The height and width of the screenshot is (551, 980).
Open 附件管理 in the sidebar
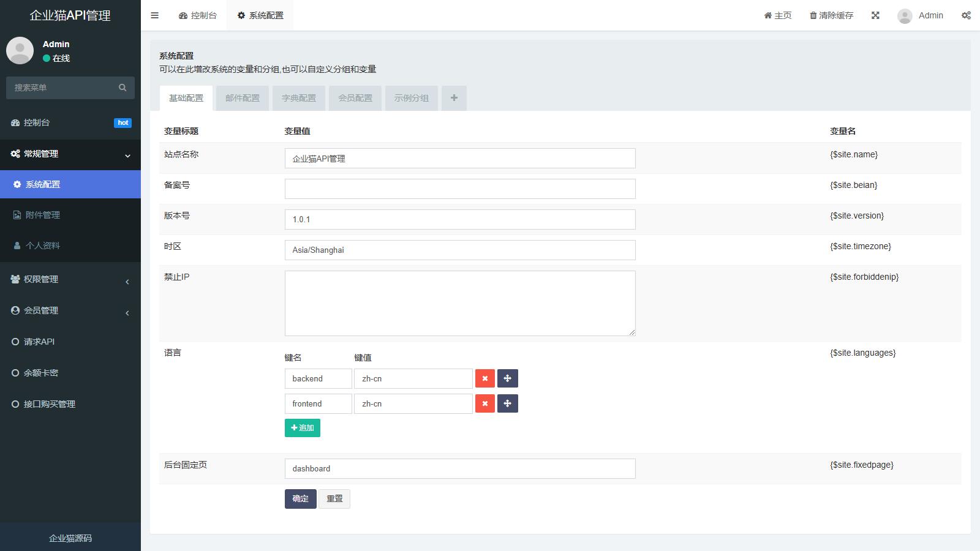43,215
